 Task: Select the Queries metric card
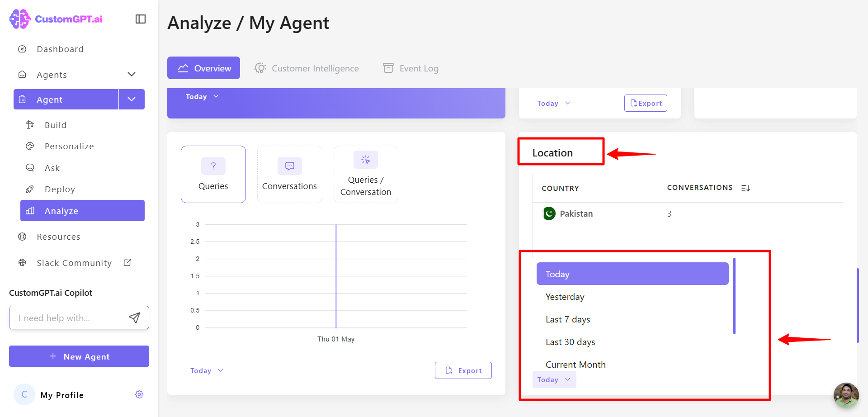tap(213, 174)
